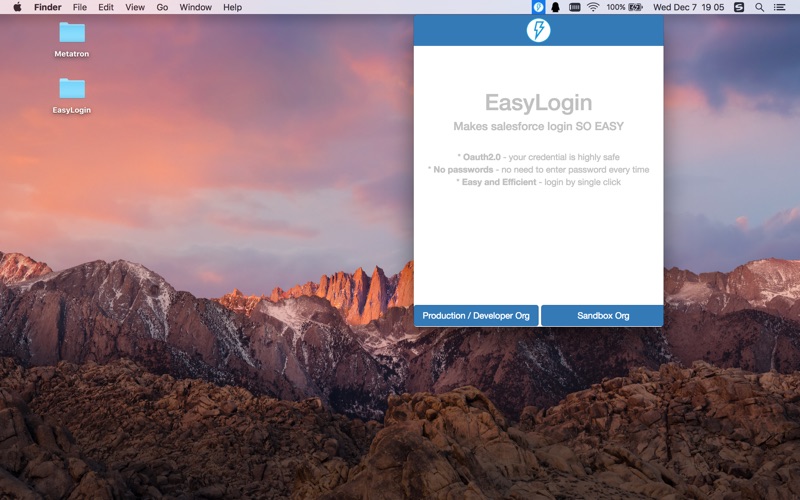Open the Finder menu

(47, 7)
